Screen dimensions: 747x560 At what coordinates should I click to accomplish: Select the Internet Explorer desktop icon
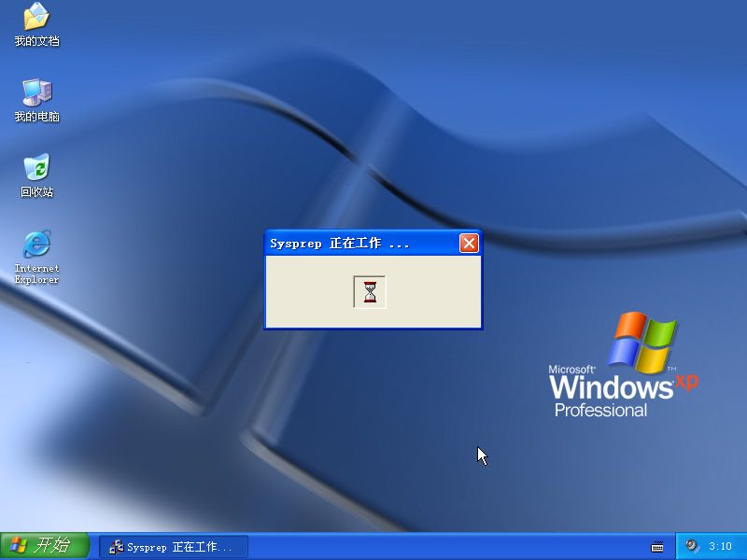click(36, 258)
